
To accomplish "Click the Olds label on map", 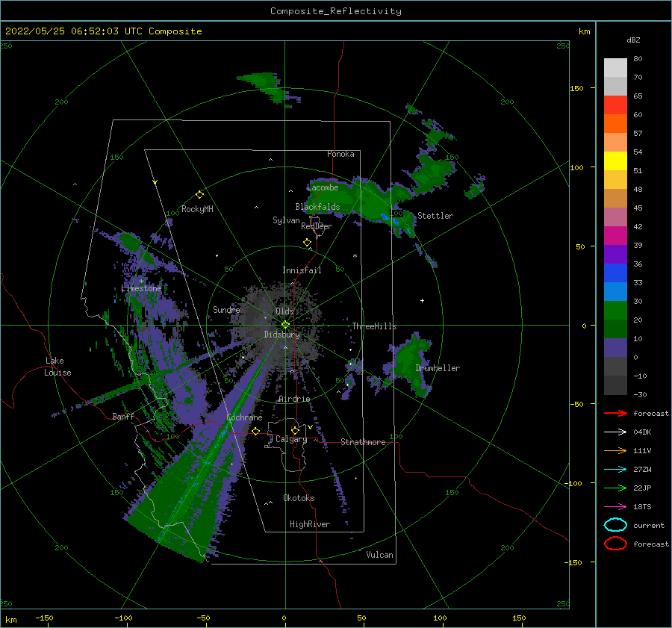I will [x=284, y=311].
